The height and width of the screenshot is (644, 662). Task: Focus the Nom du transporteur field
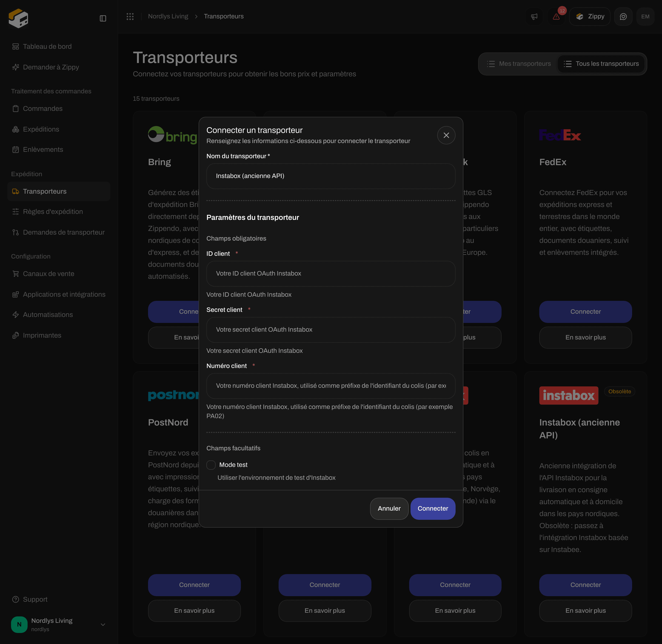pos(331,176)
